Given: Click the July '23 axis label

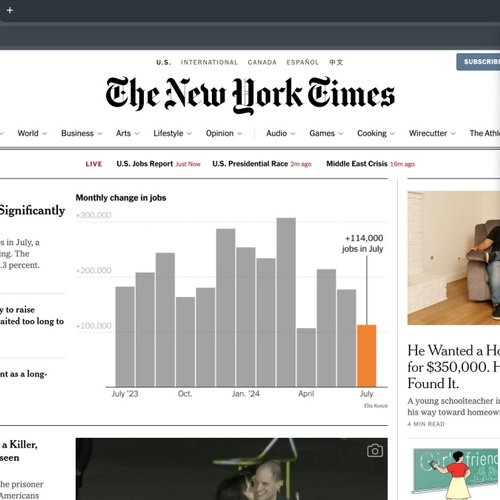Looking at the screenshot, I should pyautogui.click(x=125, y=394).
